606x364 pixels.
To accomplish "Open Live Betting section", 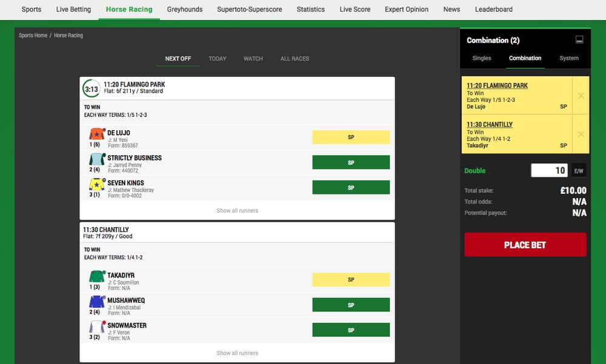I will [x=73, y=9].
